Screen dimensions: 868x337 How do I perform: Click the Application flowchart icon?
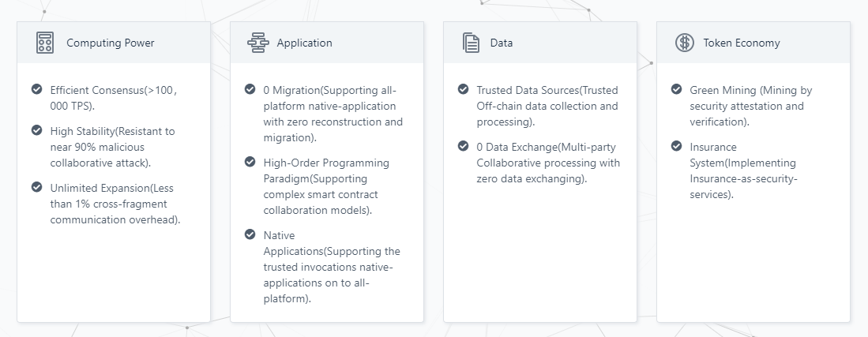pos(258,43)
